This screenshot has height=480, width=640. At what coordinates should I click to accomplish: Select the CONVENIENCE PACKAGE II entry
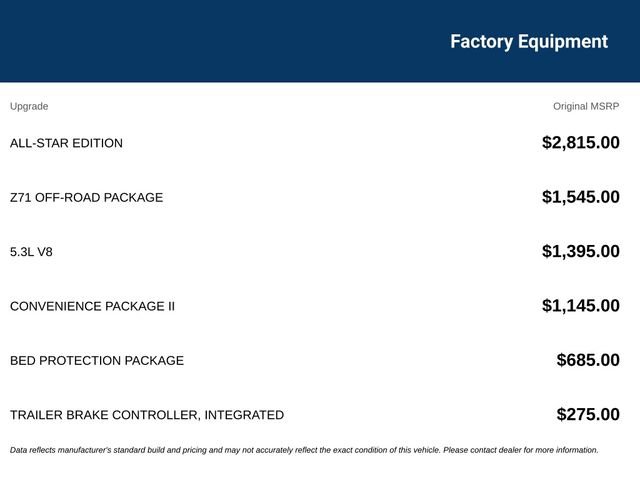(92, 306)
